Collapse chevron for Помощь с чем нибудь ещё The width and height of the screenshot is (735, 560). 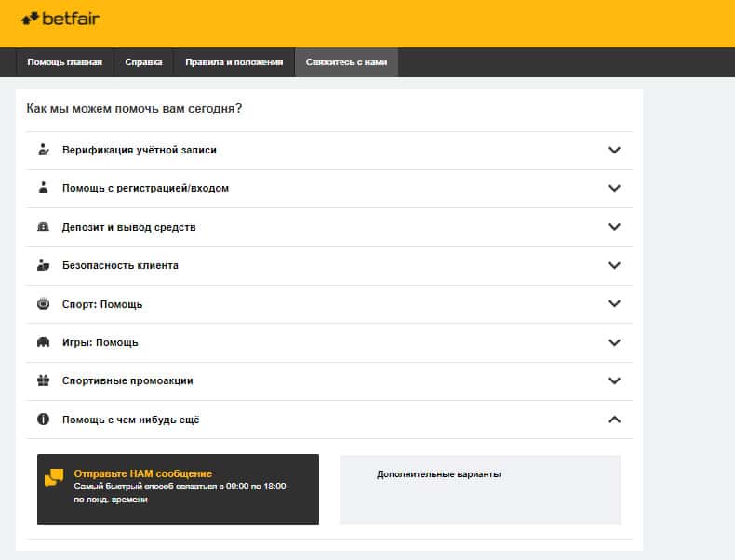point(614,420)
